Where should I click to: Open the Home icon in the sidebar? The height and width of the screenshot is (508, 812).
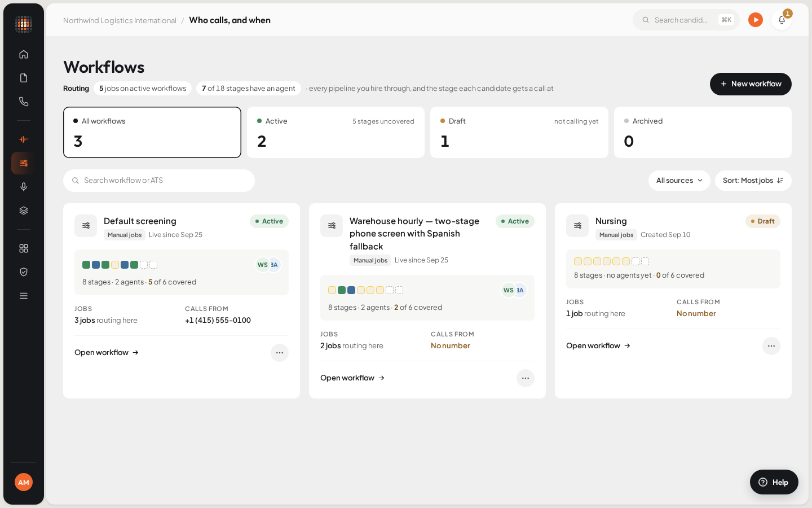24,54
